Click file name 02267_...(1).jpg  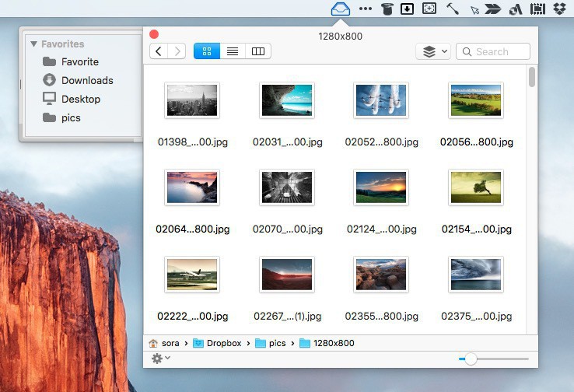[287, 317]
